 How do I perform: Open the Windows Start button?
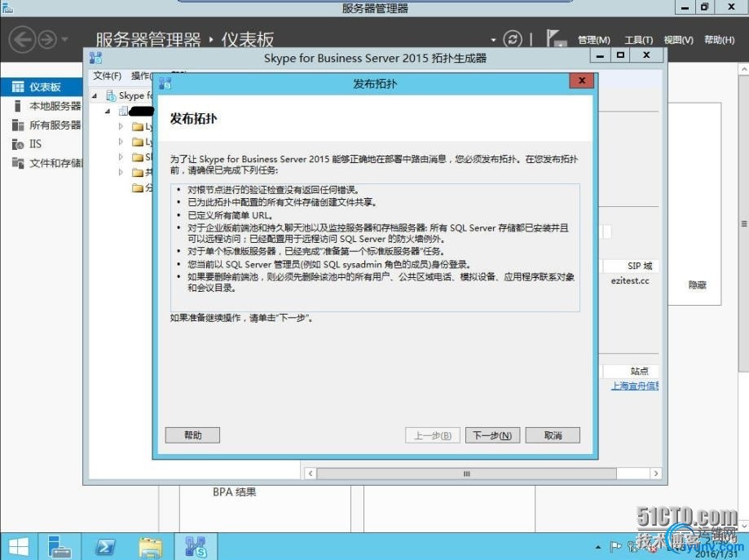(x=19, y=547)
